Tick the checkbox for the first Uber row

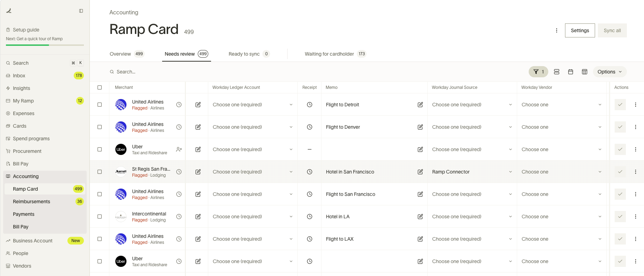100,149
